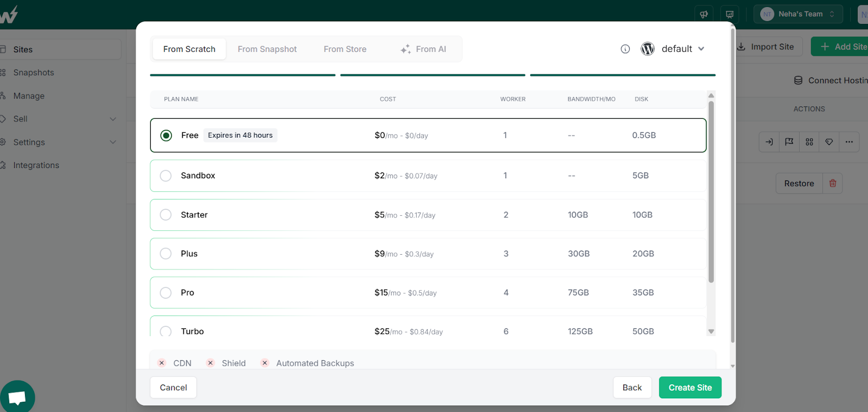Click the WordPress logo icon
Viewport: 868px width, 412px height.
click(648, 49)
